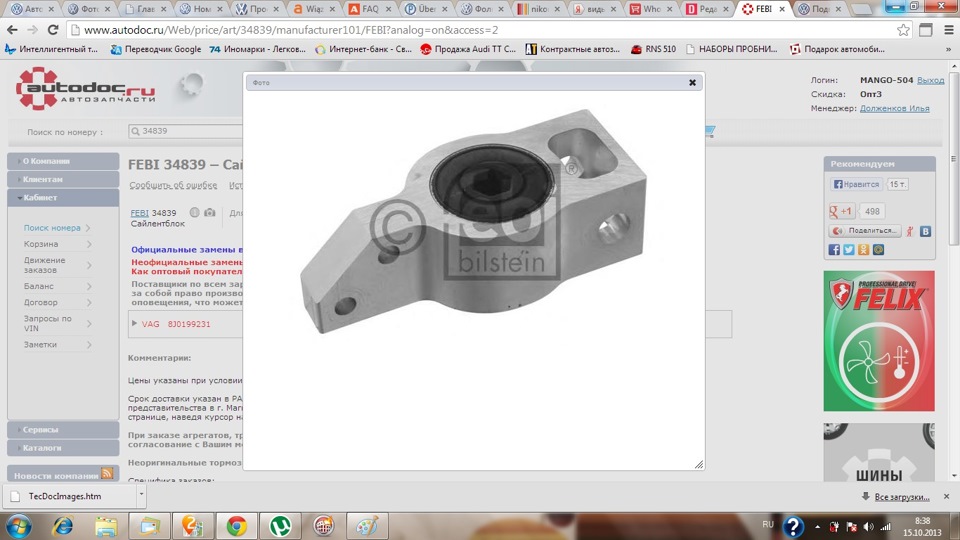Click the FEBI manufacturer link
Screen dimensions: 960x540
140,212
